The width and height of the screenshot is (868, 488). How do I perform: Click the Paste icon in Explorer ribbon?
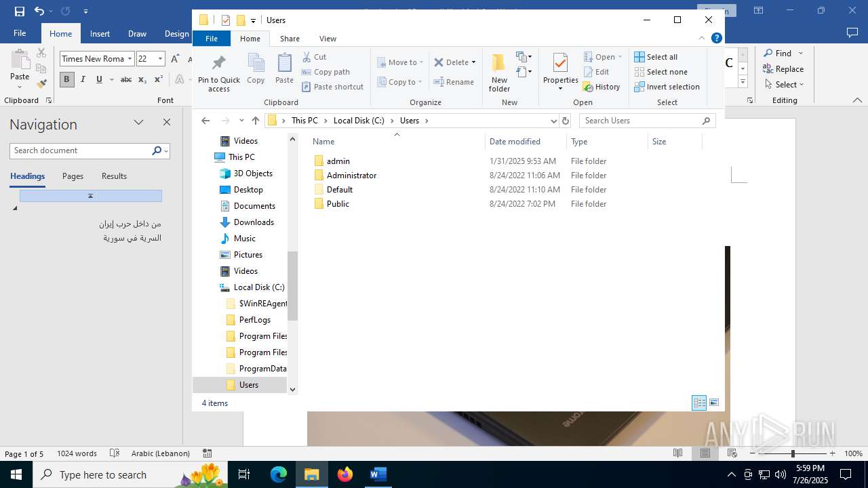284,68
